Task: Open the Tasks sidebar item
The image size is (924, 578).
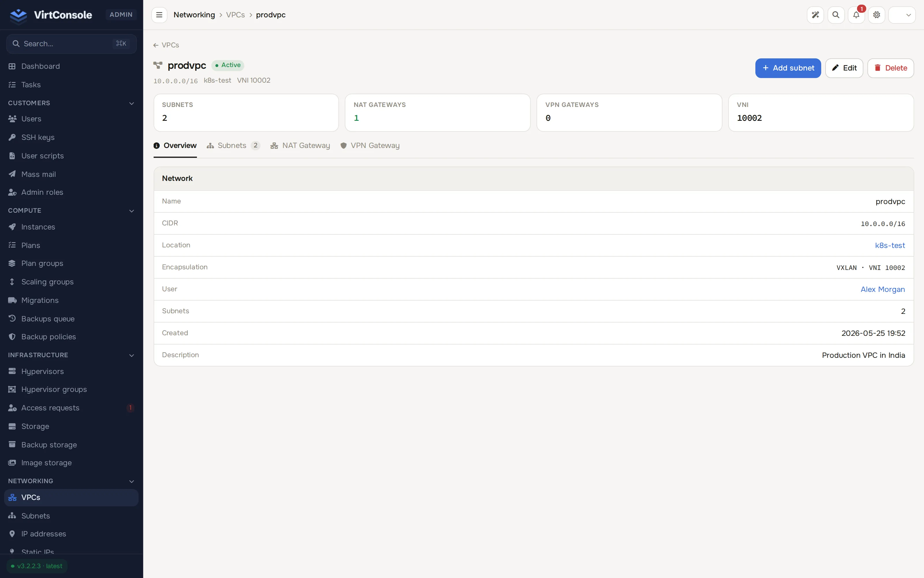Action: (x=71, y=84)
